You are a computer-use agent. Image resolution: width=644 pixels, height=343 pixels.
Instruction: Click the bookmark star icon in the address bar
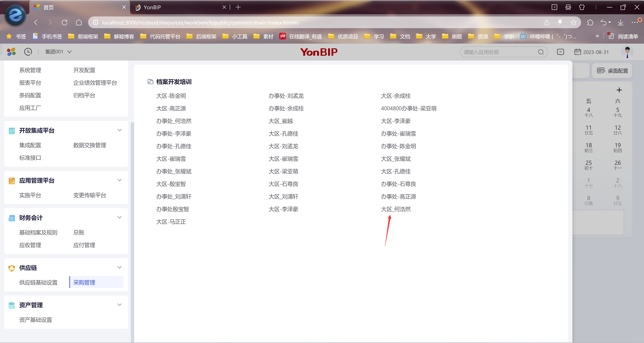point(574,22)
